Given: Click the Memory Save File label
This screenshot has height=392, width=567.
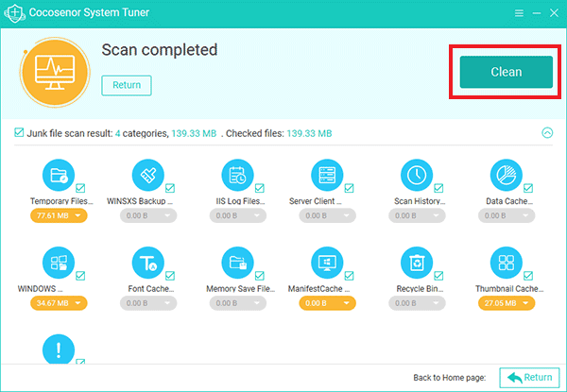Looking at the screenshot, I should click(240, 289).
